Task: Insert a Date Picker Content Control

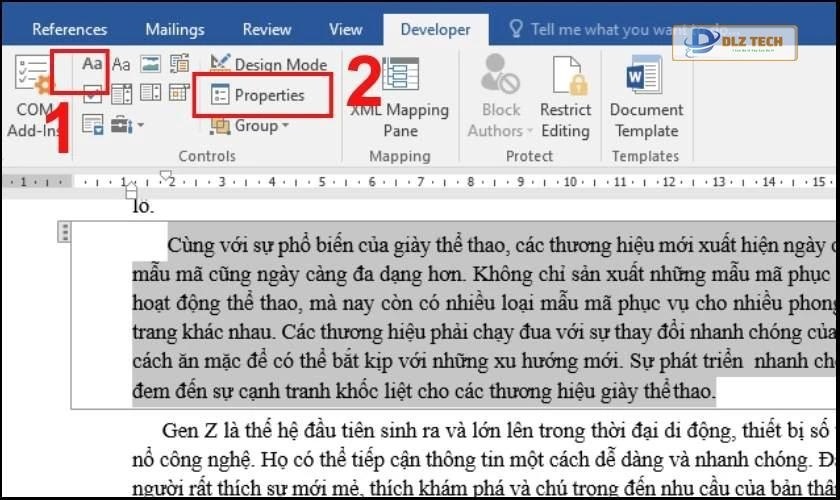Action: click(179, 94)
